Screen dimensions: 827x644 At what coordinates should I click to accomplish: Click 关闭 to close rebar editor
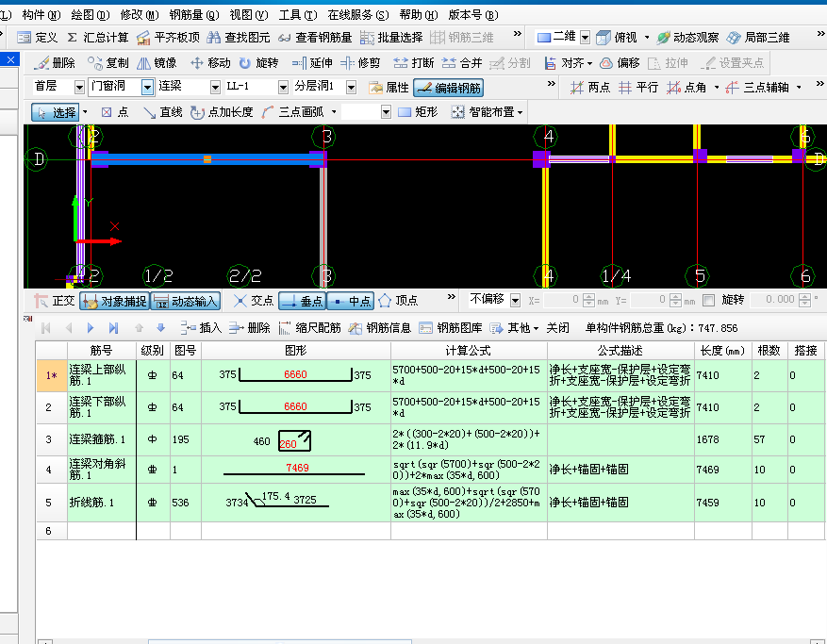(x=557, y=328)
